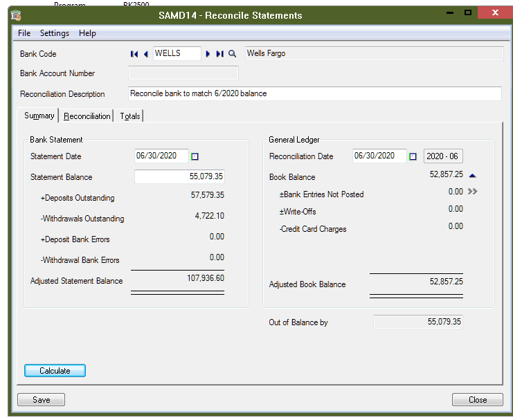Go to last bank code record
This screenshot has height=420, width=513.
[x=219, y=54]
